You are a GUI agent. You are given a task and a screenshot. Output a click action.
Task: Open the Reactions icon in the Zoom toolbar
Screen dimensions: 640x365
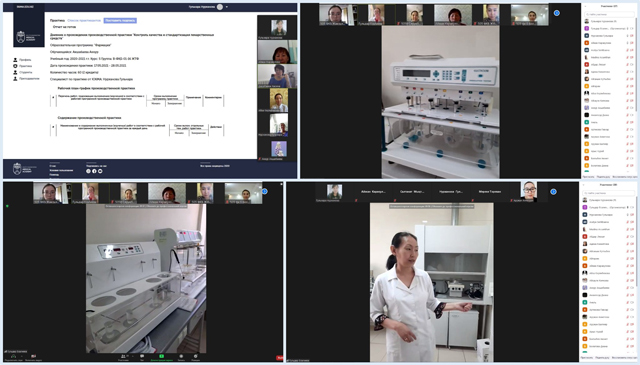tap(196, 356)
